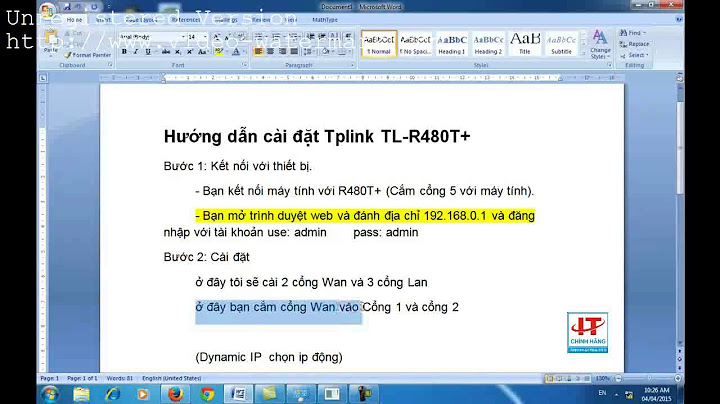Click the Sort button
The image size is (720, 404).
click(x=334, y=37)
